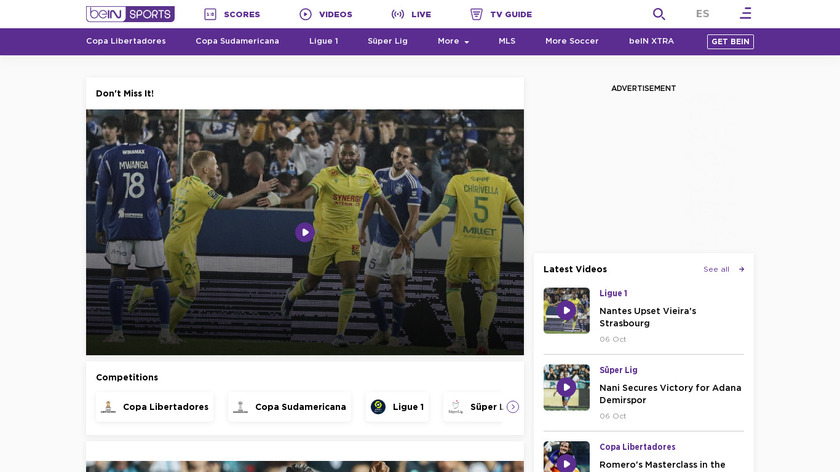The image size is (840, 472).
Task: Expand the More dropdown in nav bar
Action: [453, 41]
